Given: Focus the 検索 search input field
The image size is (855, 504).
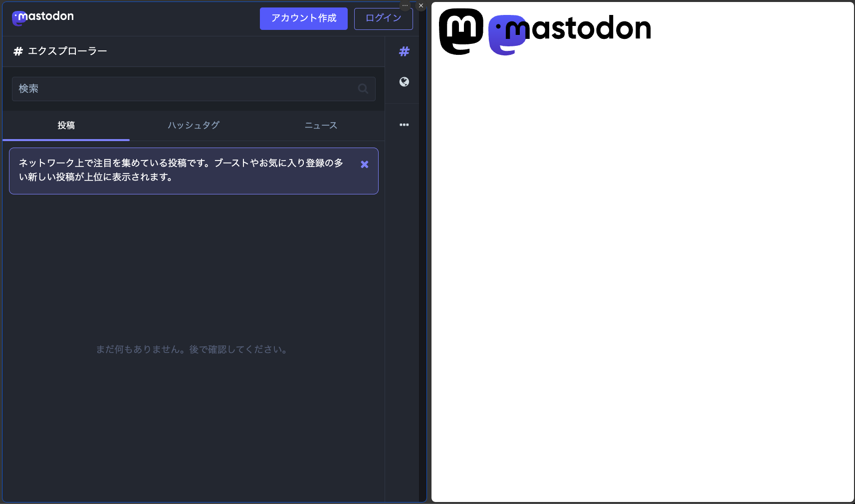Looking at the screenshot, I should coord(194,89).
